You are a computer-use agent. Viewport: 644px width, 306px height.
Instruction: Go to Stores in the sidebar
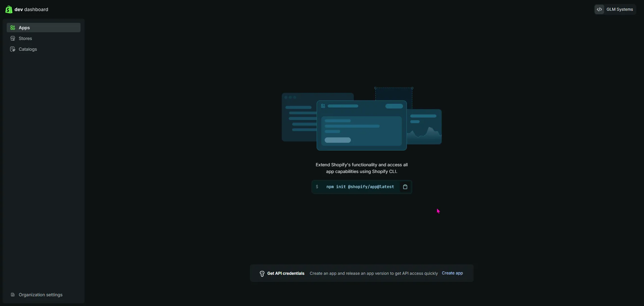(x=44, y=38)
